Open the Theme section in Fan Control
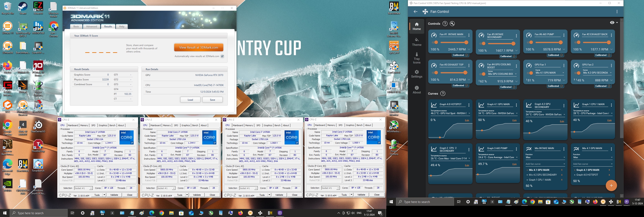The image size is (644, 217). pos(417,42)
